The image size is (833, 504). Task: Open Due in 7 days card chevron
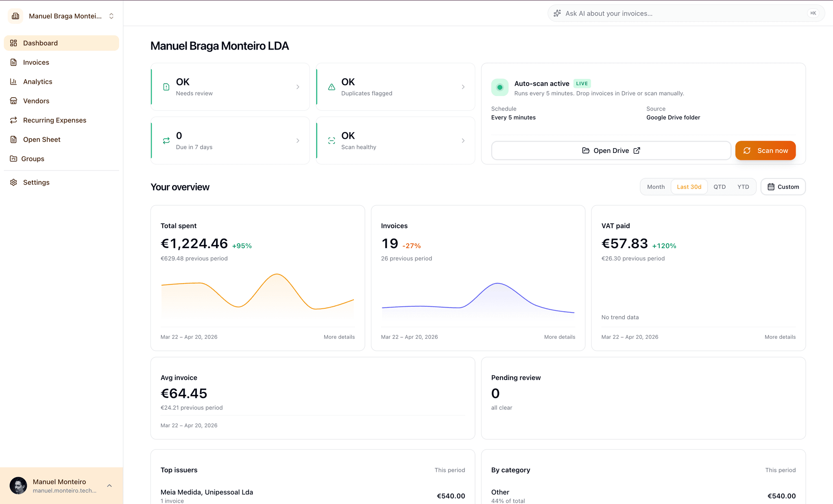pos(298,141)
